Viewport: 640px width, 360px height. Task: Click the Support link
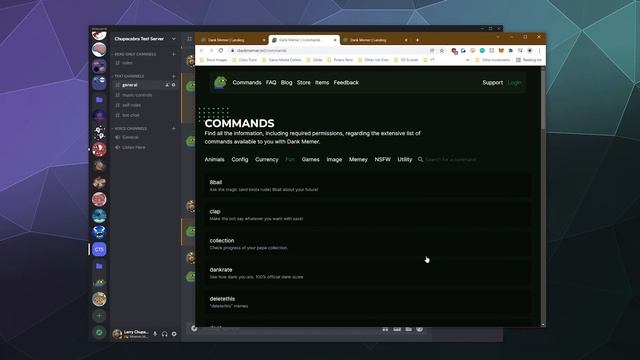click(493, 82)
